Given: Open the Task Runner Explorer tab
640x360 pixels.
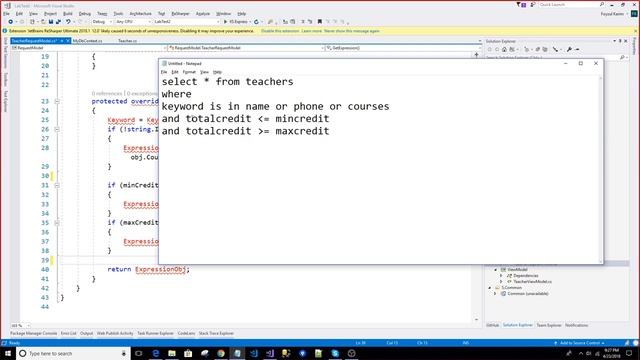Looking at the screenshot, I should click(x=155, y=333).
